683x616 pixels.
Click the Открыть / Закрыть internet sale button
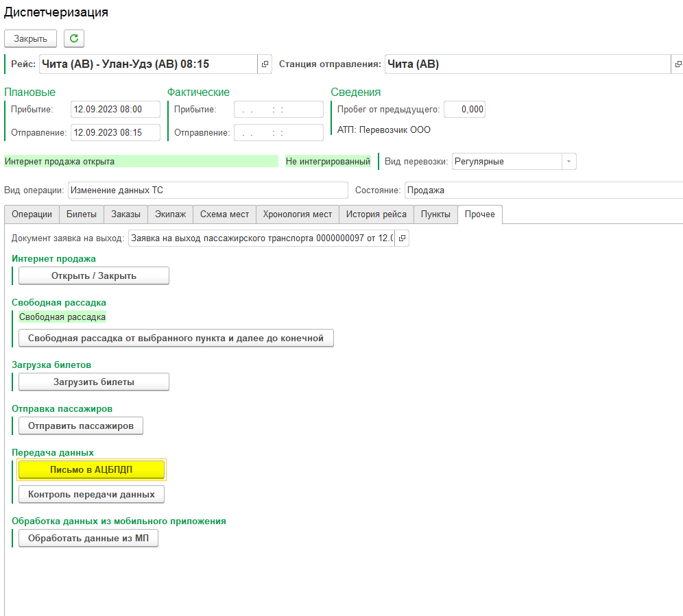(x=94, y=275)
